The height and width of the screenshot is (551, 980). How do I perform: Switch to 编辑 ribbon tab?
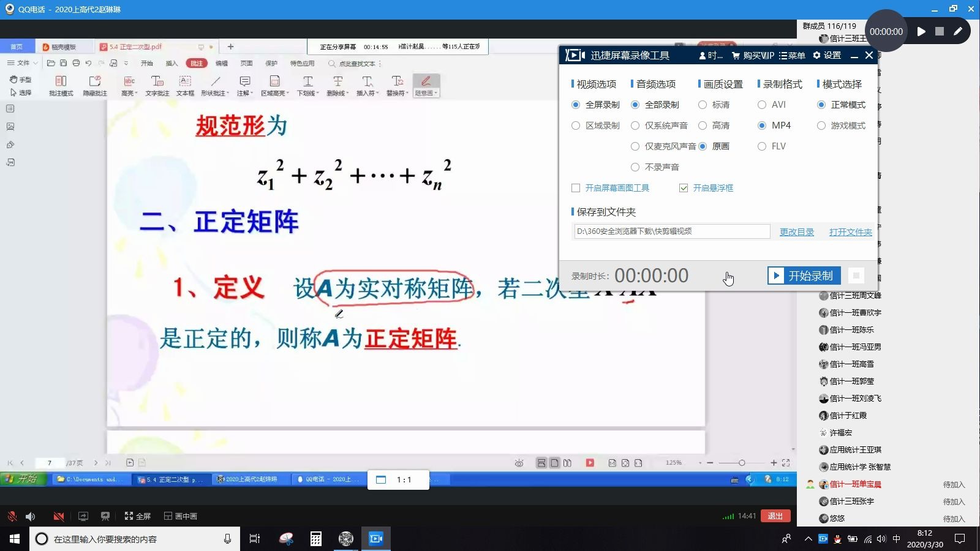[222, 63]
